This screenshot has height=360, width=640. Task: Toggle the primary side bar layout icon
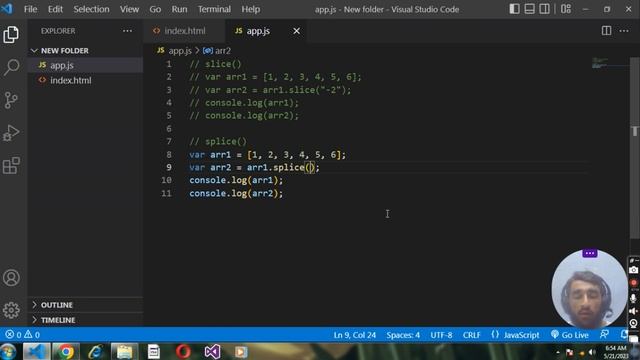click(514, 9)
